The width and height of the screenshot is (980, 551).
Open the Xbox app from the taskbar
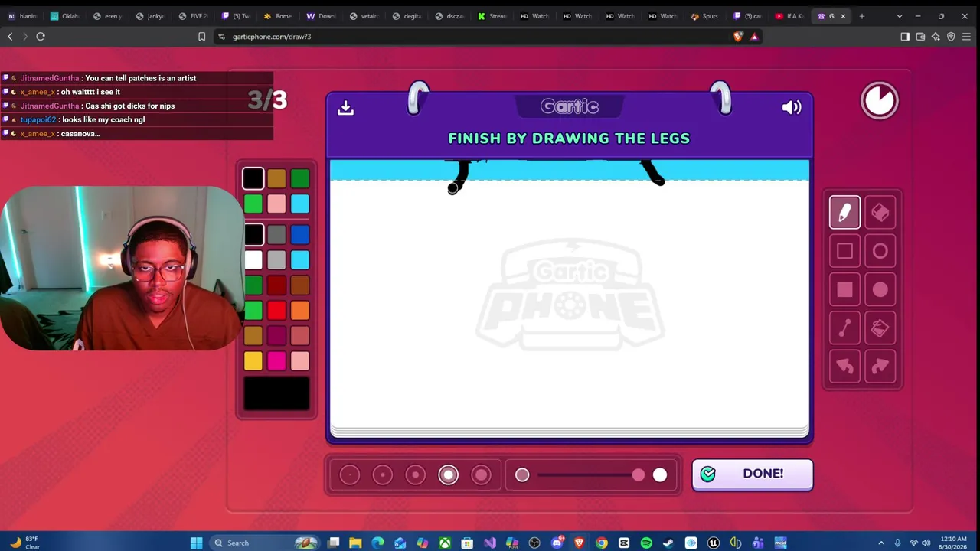(445, 543)
